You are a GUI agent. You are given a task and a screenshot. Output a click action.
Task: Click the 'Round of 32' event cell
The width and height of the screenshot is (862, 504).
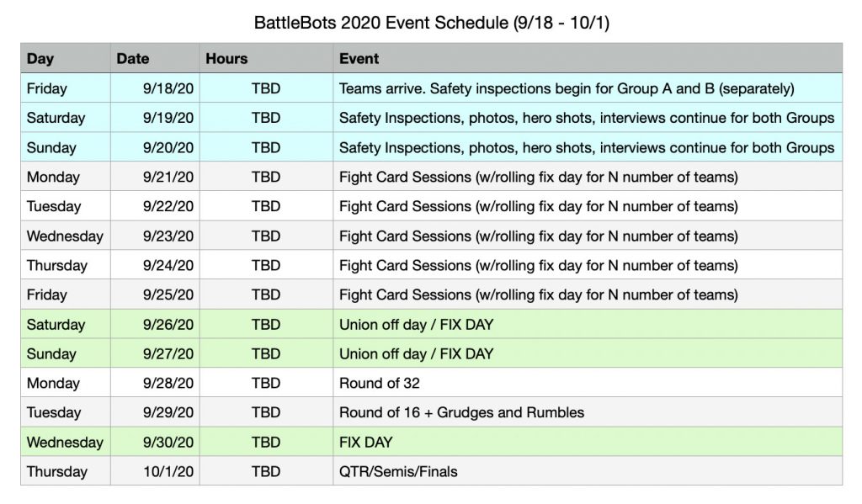click(x=379, y=383)
